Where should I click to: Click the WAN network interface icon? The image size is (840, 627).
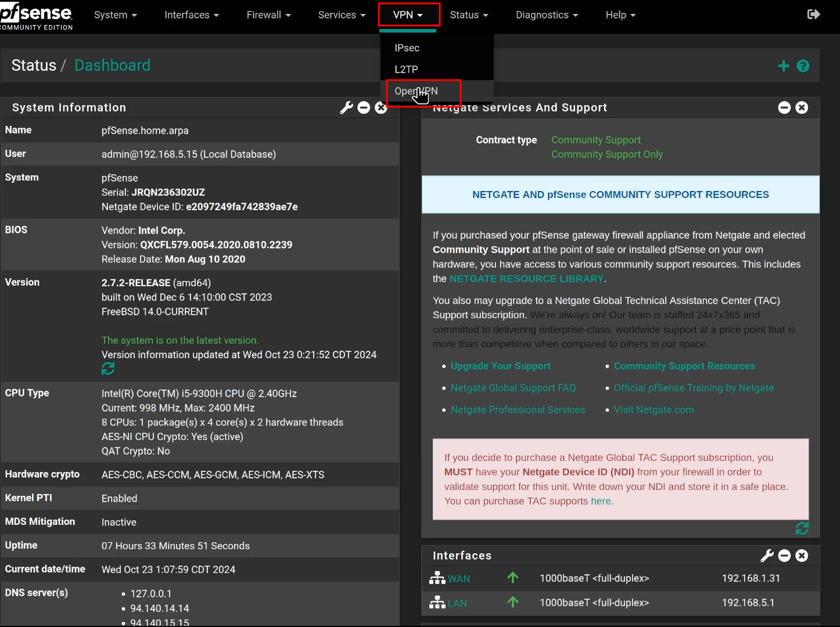(x=437, y=578)
